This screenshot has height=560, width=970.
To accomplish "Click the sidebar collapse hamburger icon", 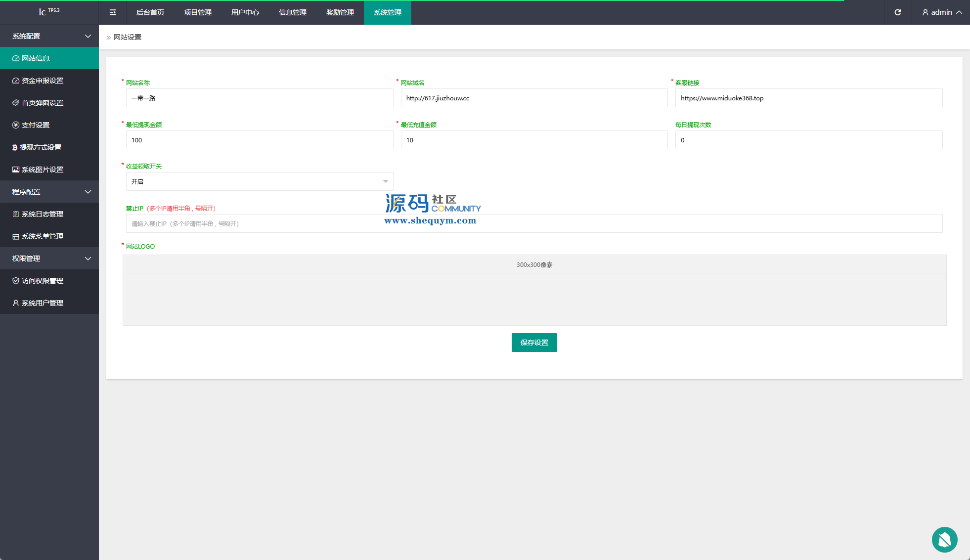I will 113,12.
